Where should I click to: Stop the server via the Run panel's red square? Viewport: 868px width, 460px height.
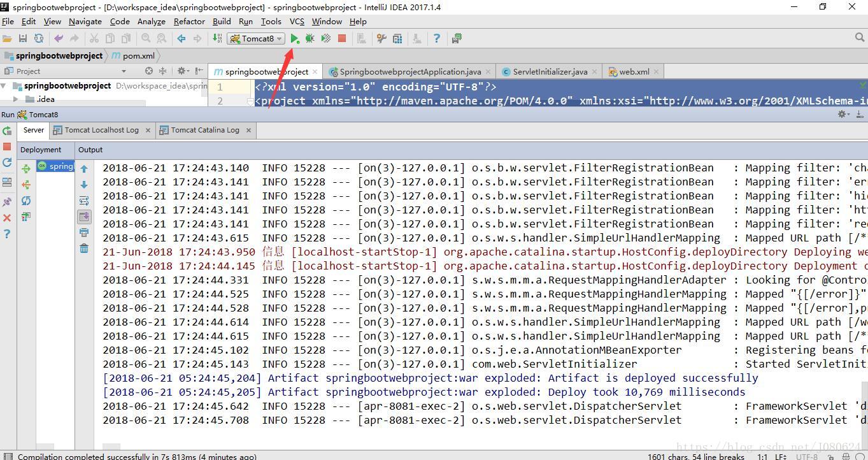[x=7, y=147]
